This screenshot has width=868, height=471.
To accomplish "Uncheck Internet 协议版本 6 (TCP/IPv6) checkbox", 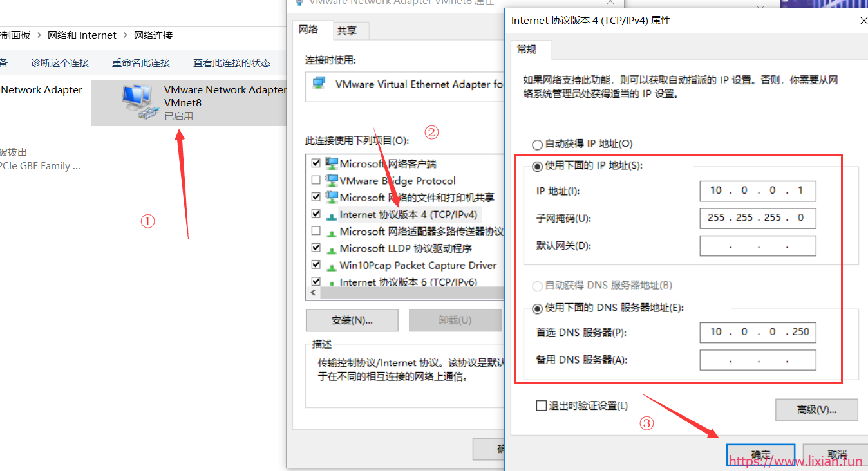I will coord(316,282).
